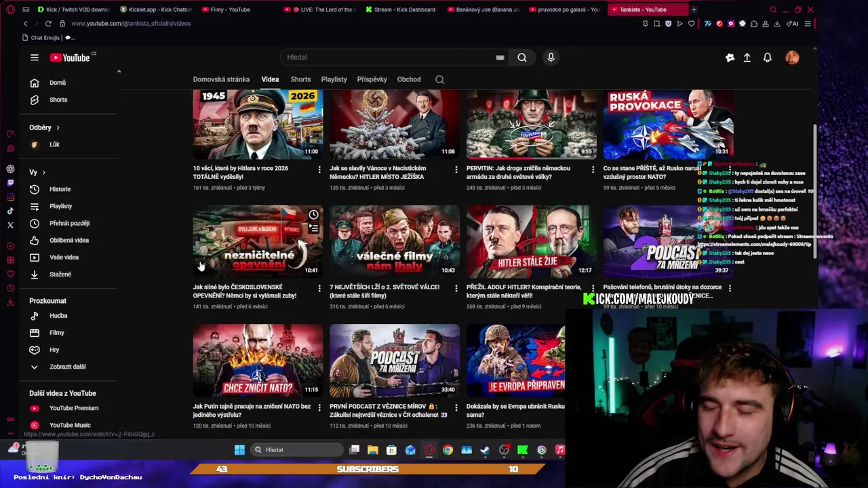Open Oblíbená videa in sidebar

coord(70,240)
